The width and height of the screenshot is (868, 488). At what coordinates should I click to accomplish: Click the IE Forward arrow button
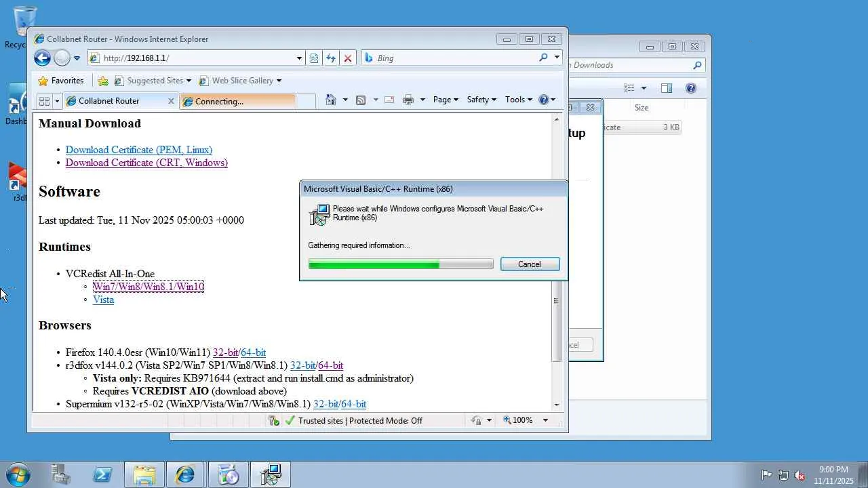click(62, 58)
